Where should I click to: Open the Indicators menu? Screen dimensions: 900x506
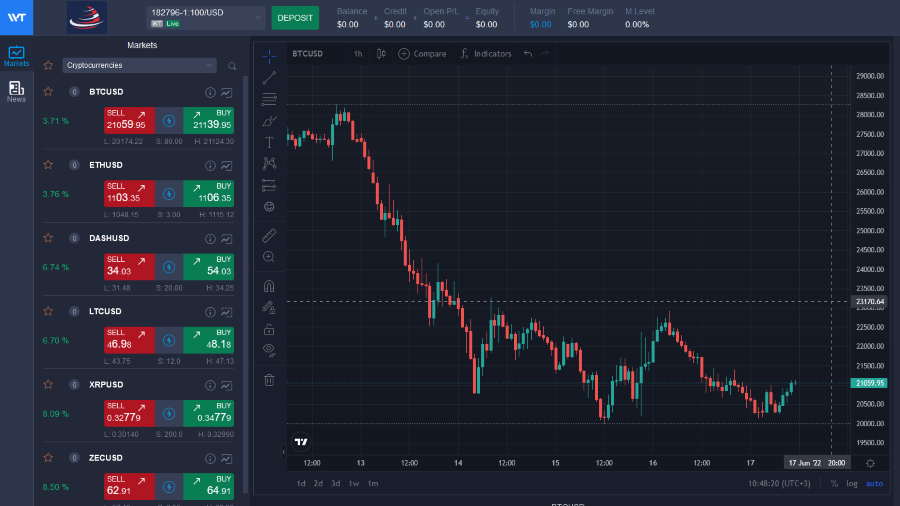click(x=486, y=54)
